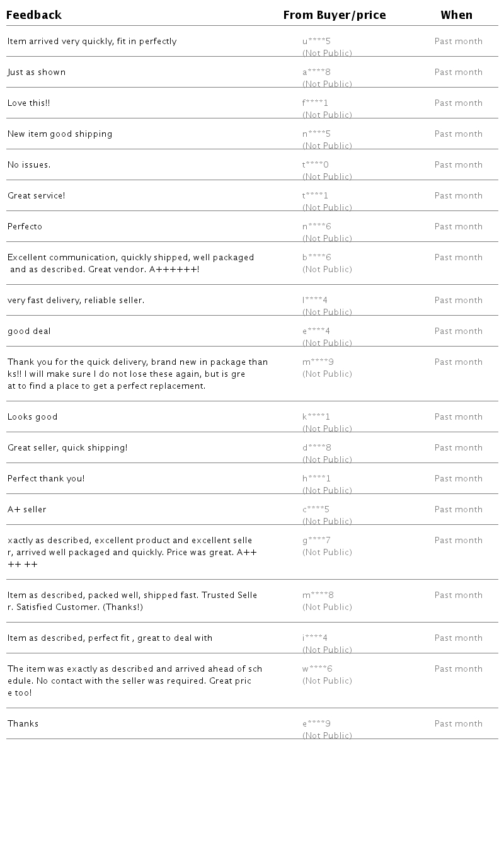The height and width of the screenshot is (862, 504).
Task: Click the Feedback column header
Action: click(x=34, y=15)
